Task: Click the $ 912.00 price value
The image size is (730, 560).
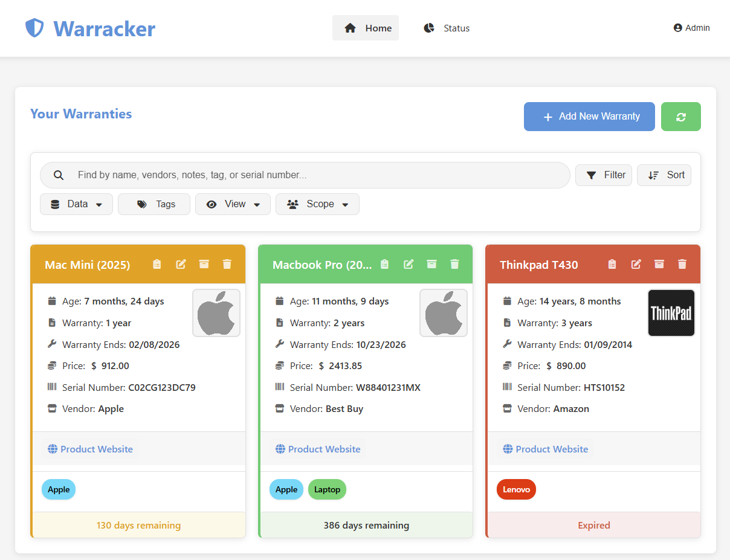Action: [x=110, y=365]
